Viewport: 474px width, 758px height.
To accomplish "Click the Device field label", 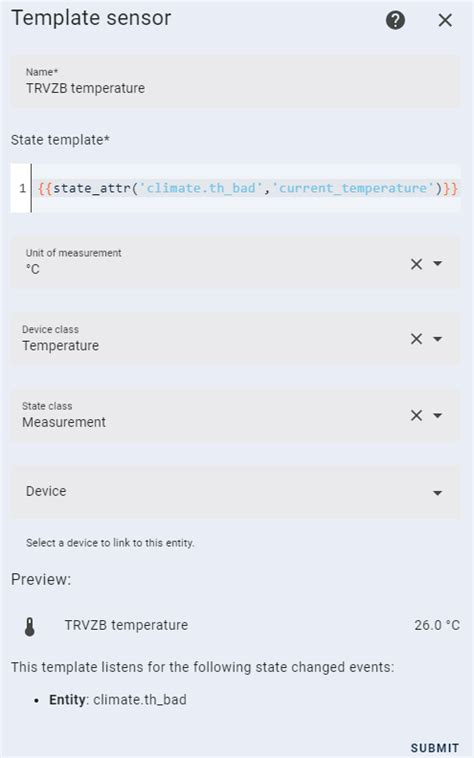I will click(x=46, y=491).
